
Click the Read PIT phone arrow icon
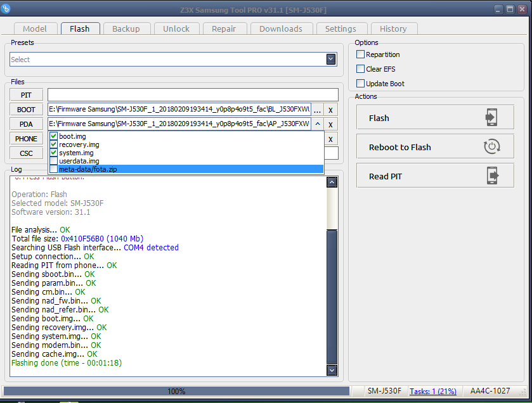tap(493, 176)
